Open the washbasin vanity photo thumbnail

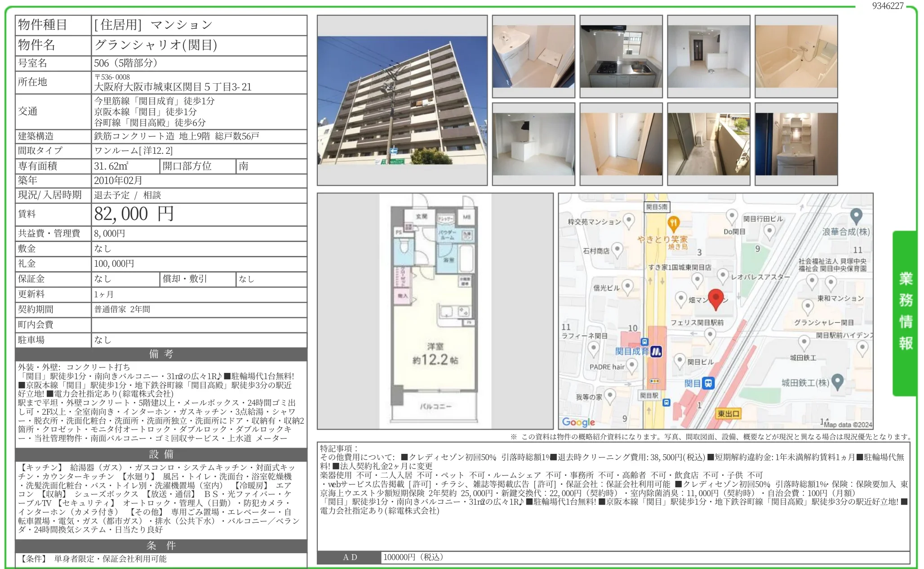796,144
